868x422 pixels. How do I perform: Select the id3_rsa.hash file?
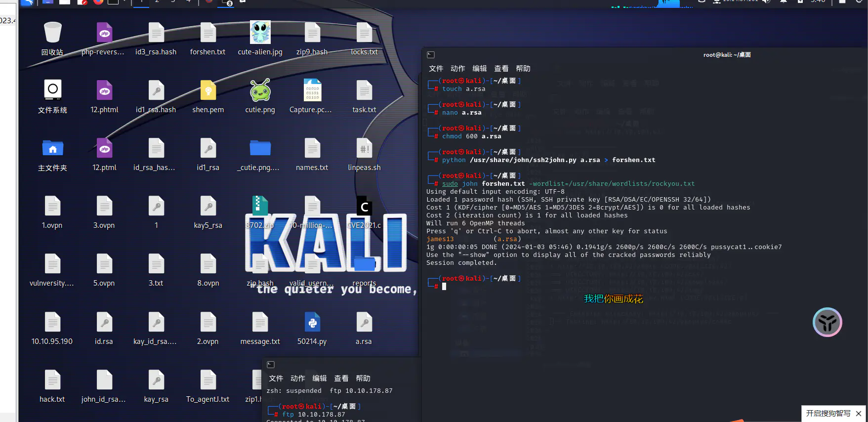coord(156,33)
